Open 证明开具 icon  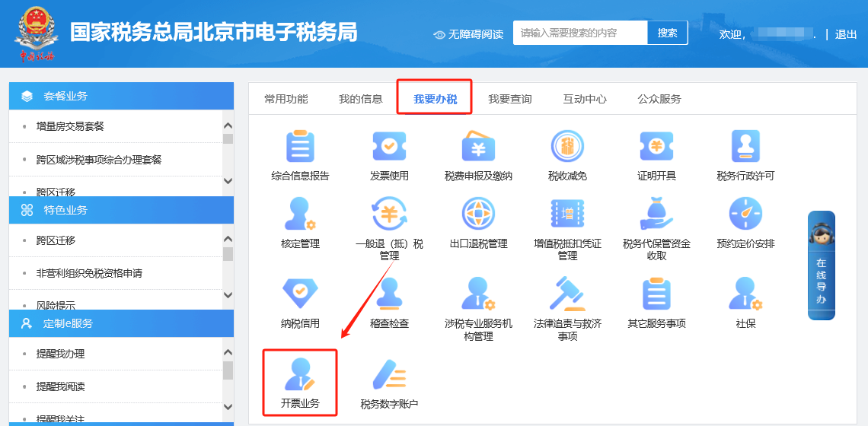pos(656,146)
